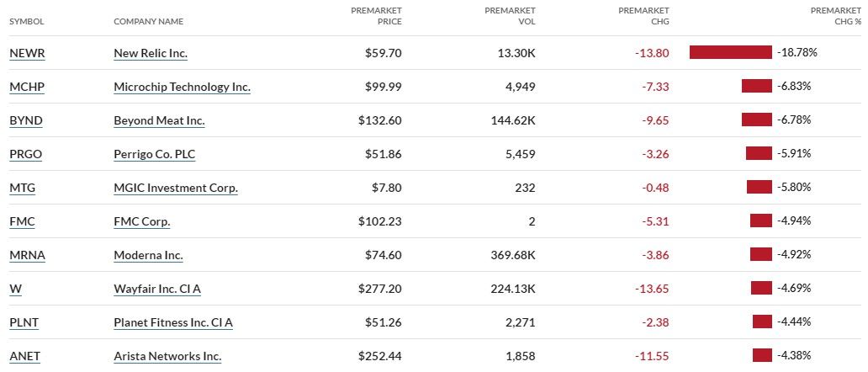Open Beyond Meat Inc. company link
This screenshot has height=372, width=868.
point(159,120)
